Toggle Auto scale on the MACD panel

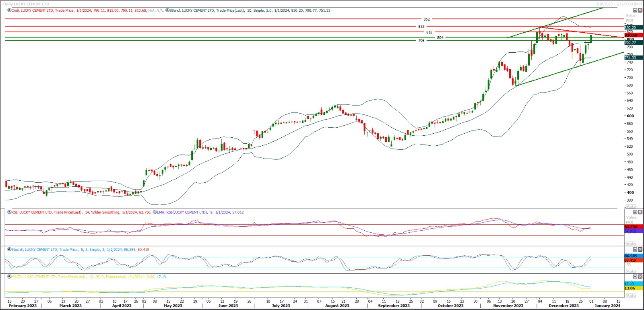[x=631, y=296]
